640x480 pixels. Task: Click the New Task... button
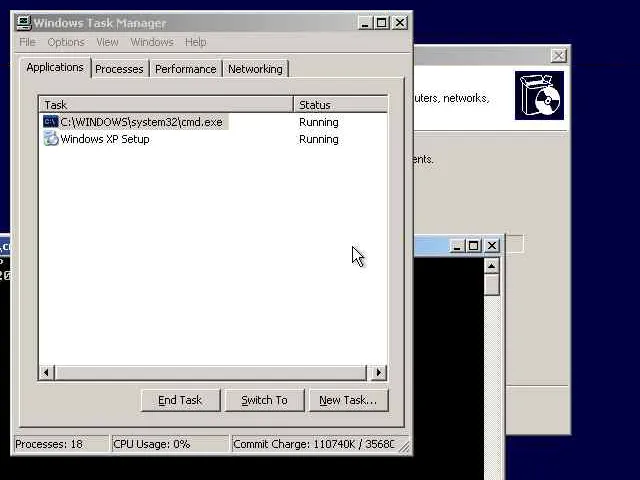[348, 400]
